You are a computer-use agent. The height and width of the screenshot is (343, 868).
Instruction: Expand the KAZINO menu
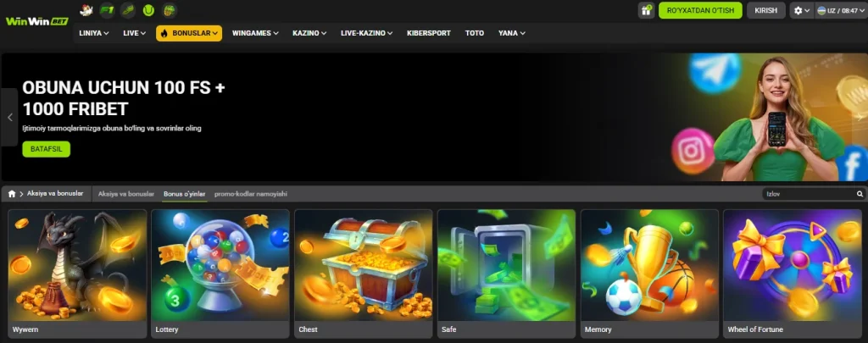pyautogui.click(x=309, y=33)
